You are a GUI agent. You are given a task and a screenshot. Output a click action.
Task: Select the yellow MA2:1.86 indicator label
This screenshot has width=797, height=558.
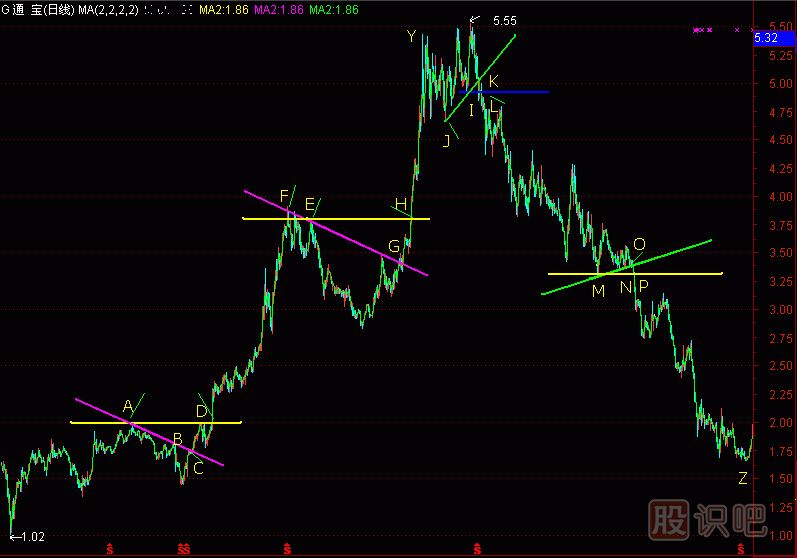tap(225, 9)
